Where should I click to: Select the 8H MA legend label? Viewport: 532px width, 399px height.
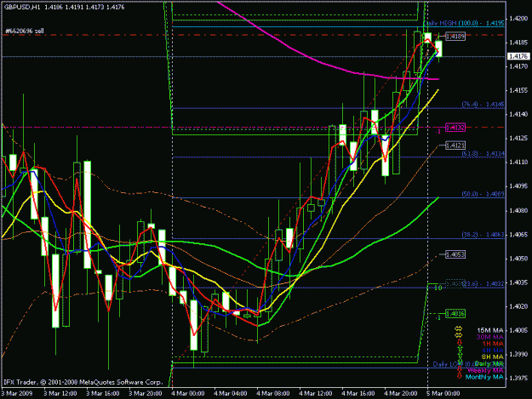(x=492, y=357)
